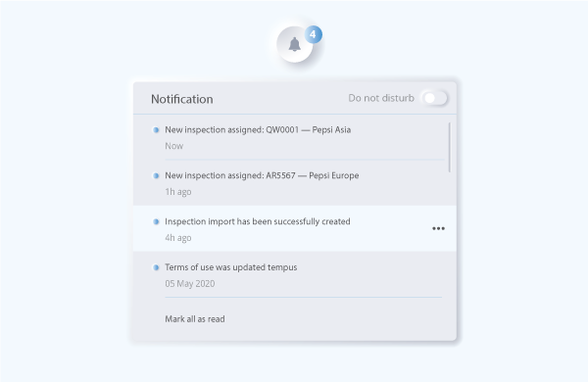Click the Now timestamp text
The width and height of the screenshot is (588, 382).
[x=174, y=146]
